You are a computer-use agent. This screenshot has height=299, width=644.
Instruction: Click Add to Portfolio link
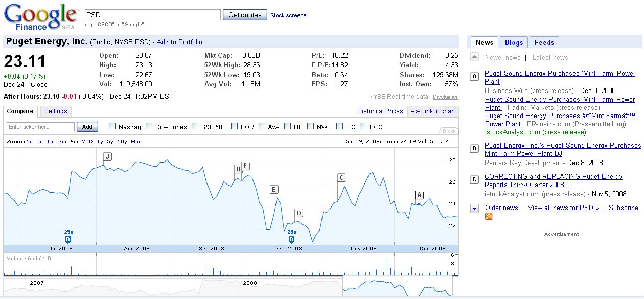[179, 42]
